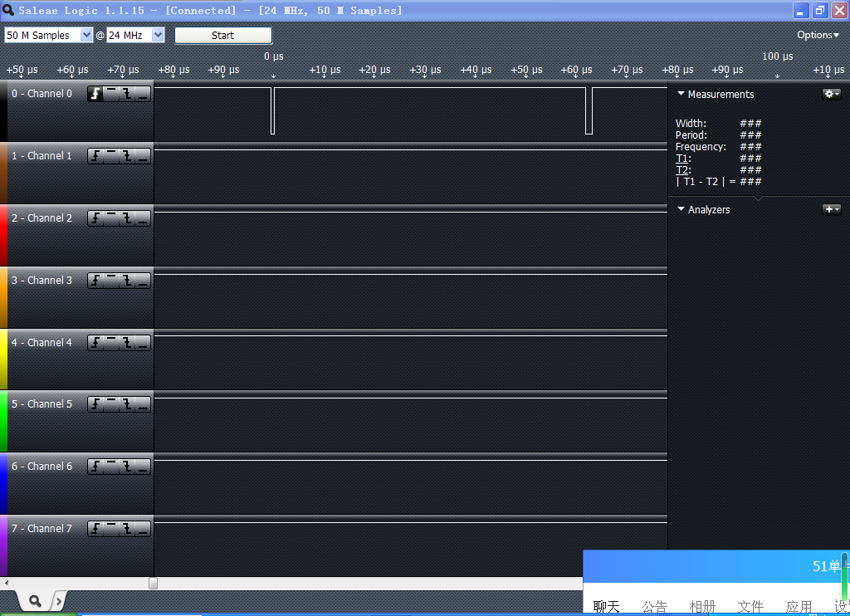The width and height of the screenshot is (850, 616).
Task: Set high level trigger on Channel 2
Action: (111, 218)
